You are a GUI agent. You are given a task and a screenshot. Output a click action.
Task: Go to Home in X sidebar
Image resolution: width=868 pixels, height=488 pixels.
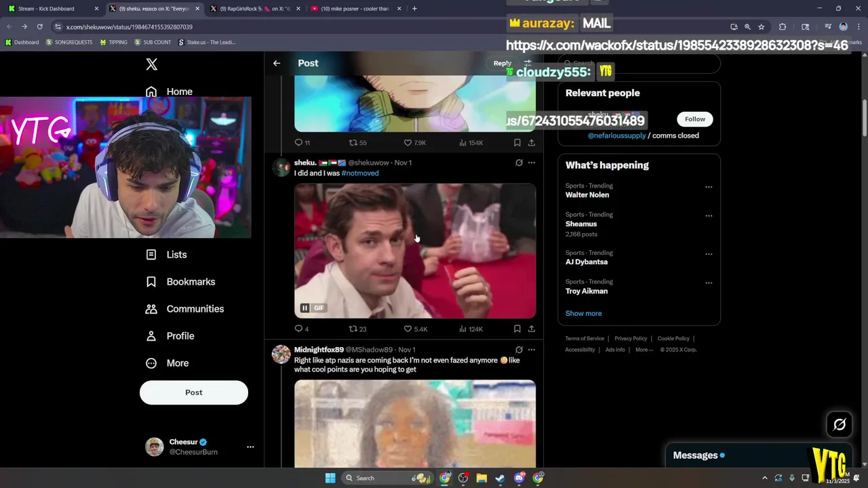[170, 91]
